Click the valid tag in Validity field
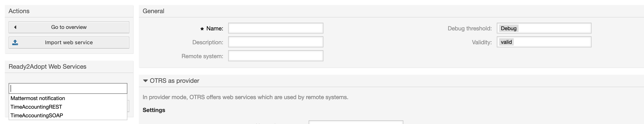Viewport: 644px width, 124px height. (x=506, y=42)
